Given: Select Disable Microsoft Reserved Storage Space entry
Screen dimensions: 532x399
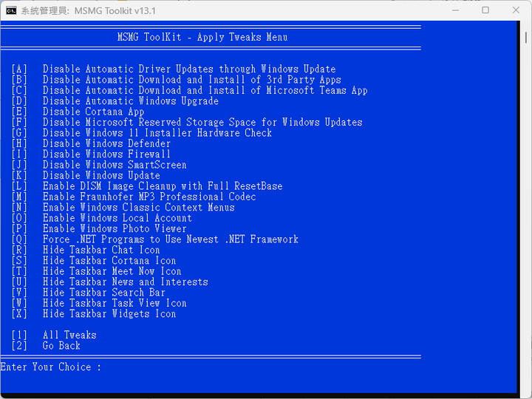Looking at the screenshot, I should pos(187,122).
